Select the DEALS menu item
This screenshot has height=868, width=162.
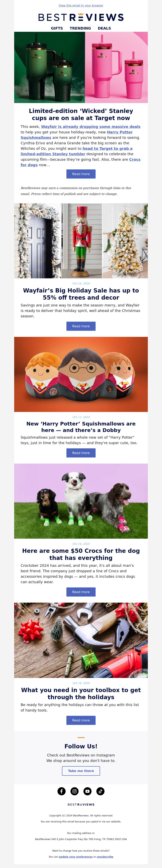point(104,28)
